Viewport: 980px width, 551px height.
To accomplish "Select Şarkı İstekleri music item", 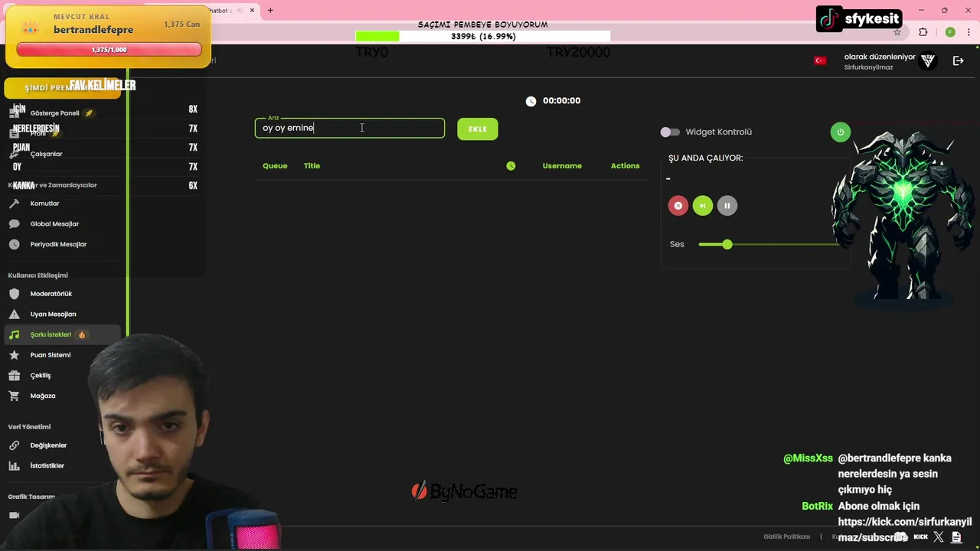I will coord(61,334).
